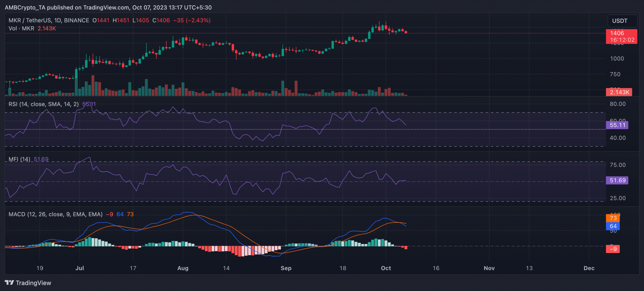Click the price change −35 (−2.43%)
Image resolution: width=644 pixels, height=291 pixels.
pos(192,20)
